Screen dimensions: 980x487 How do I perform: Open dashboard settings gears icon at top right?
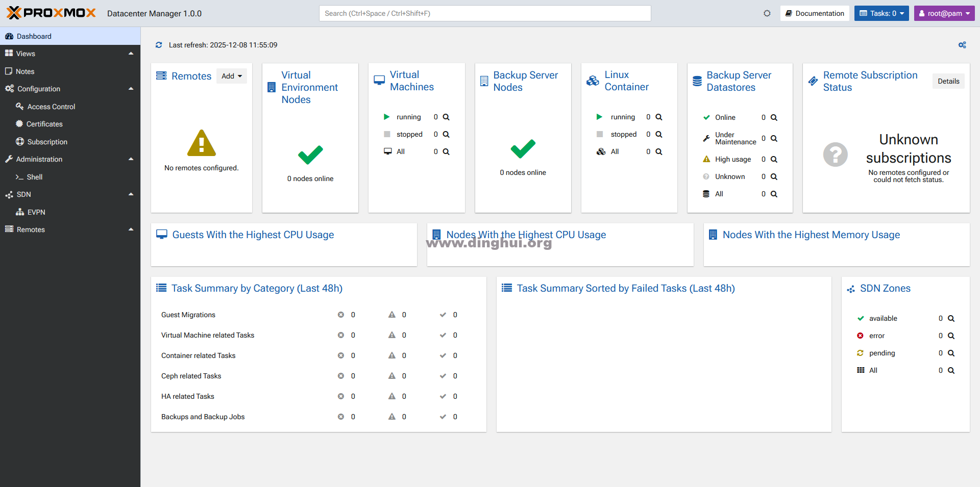pos(962,45)
